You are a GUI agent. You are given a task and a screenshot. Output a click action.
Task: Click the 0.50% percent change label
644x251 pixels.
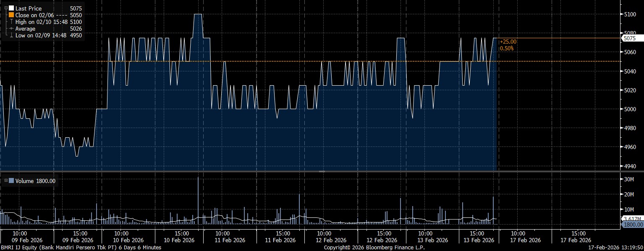tap(507, 49)
